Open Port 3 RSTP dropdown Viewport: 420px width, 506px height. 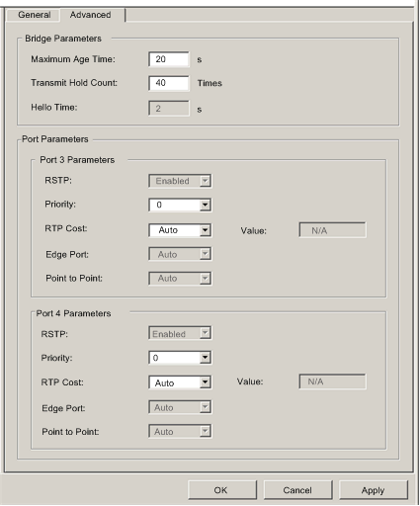[180, 181]
